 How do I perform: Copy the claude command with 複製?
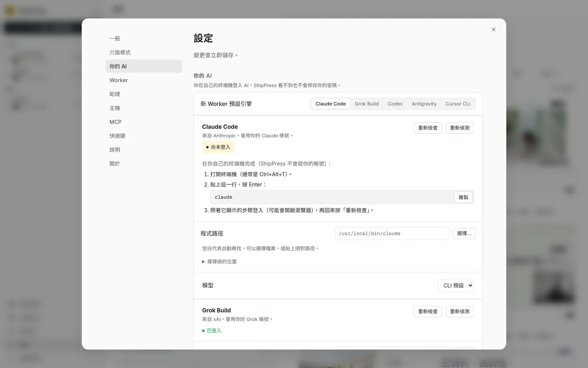[463, 197]
